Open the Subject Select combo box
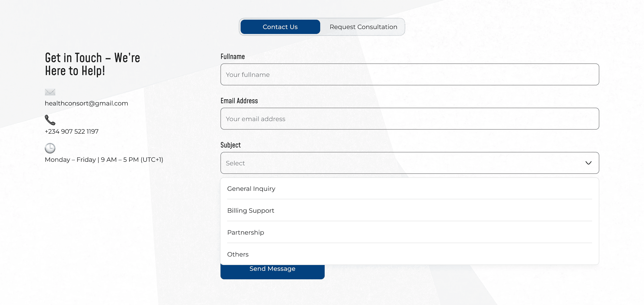Viewport: 644px width, 305px height. (400, 163)
